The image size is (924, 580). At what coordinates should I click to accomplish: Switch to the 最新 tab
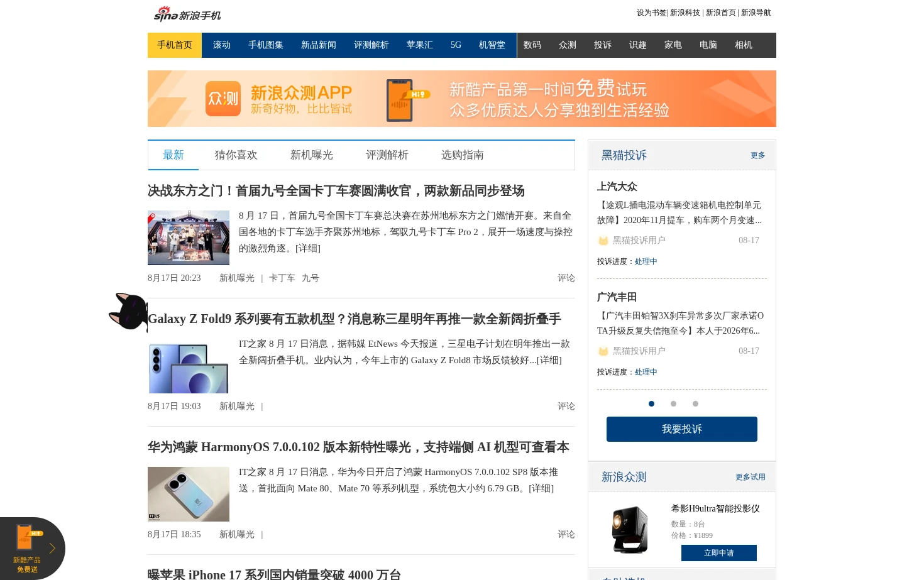pos(173,155)
